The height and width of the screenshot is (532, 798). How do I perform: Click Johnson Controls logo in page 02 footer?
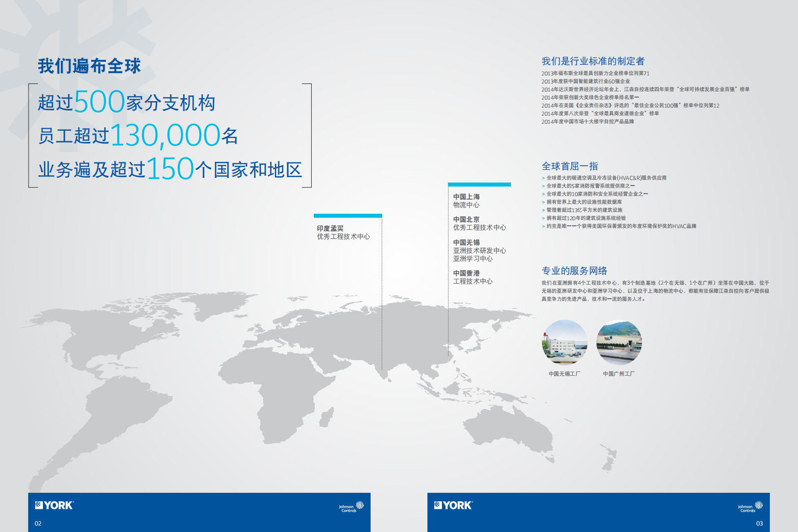(351, 507)
